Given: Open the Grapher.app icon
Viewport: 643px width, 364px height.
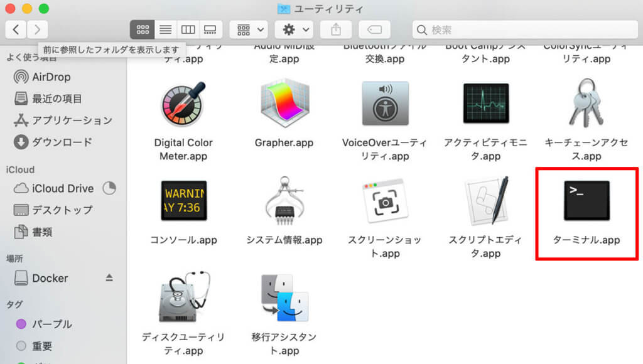Looking at the screenshot, I should 284,105.
